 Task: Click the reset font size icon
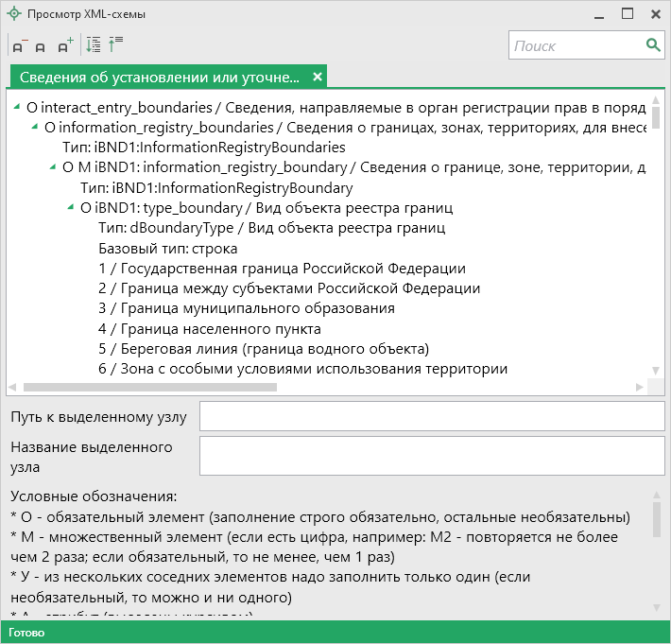pyautogui.click(x=41, y=45)
